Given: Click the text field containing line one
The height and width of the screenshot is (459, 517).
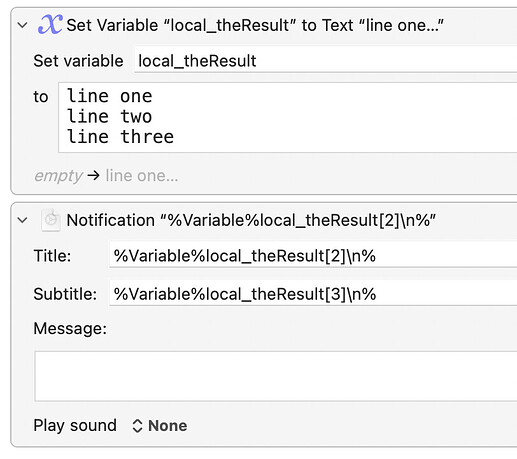Looking at the screenshot, I should point(288,117).
